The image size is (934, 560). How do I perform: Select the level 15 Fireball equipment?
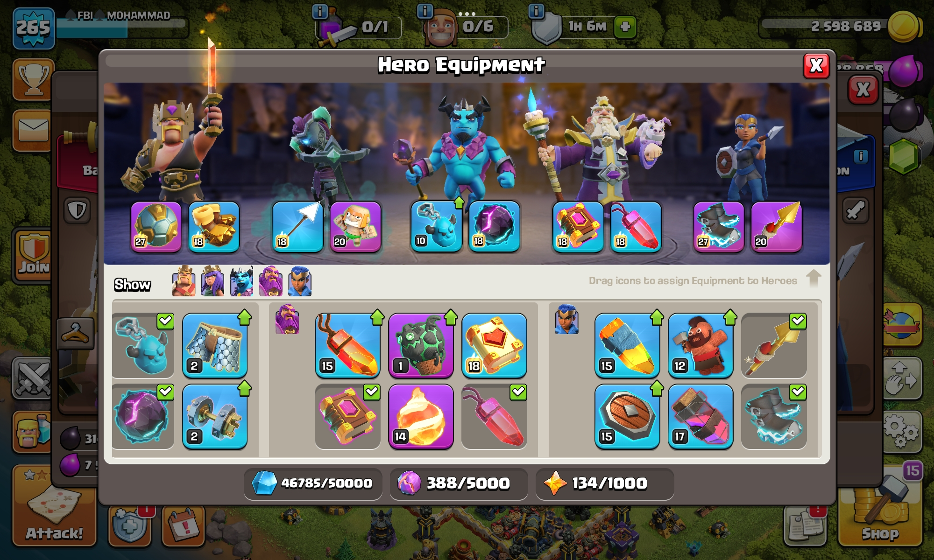[x=347, y=345]
